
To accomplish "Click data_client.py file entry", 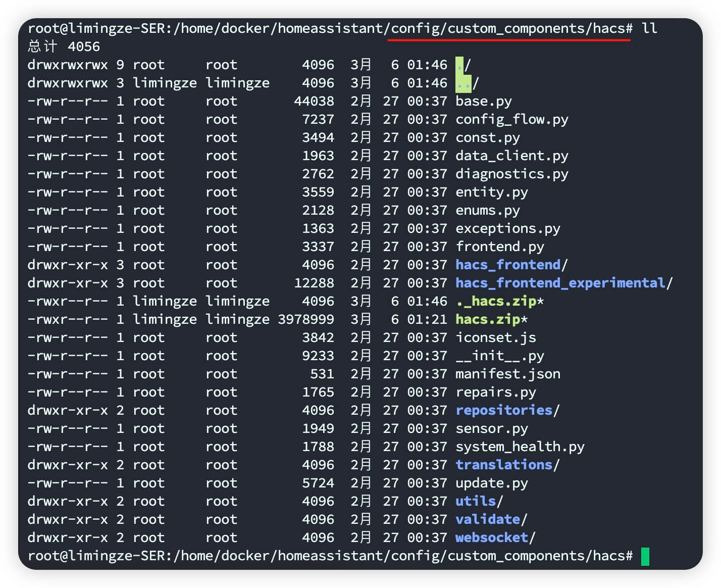I will tap(511, 156).
